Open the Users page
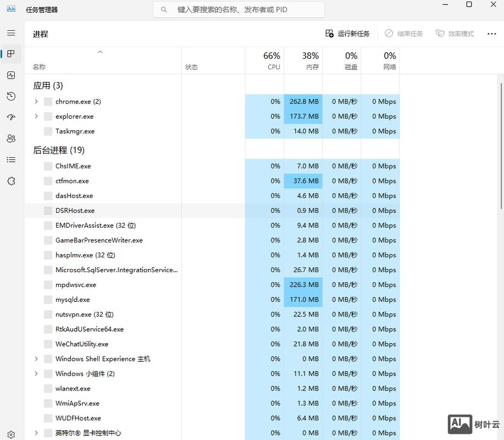 (x=11, y=139)
